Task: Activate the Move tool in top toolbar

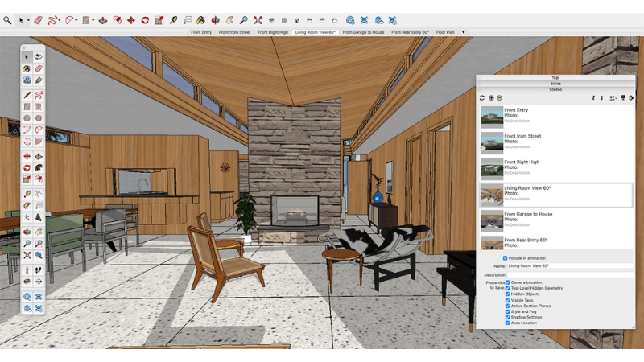Action: (131, 20)
